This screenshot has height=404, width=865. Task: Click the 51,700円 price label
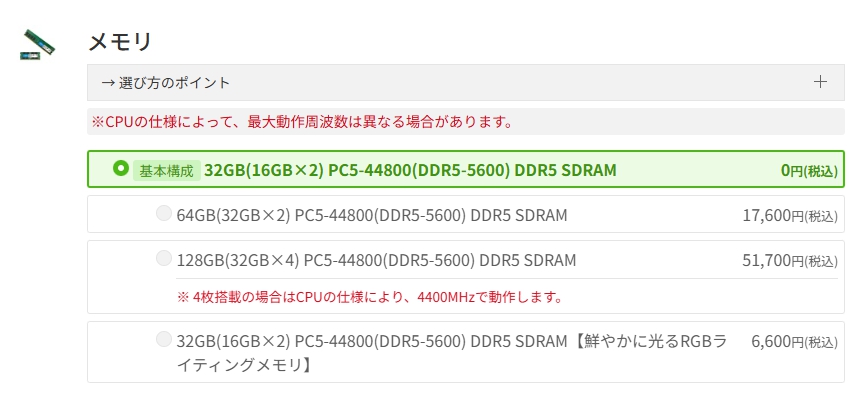click(x=789, y=261)
